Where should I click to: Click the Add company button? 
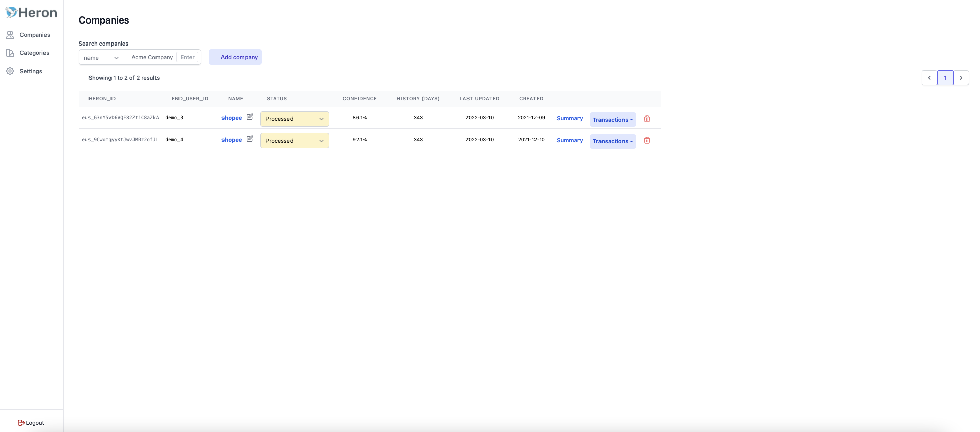[235, 57]
